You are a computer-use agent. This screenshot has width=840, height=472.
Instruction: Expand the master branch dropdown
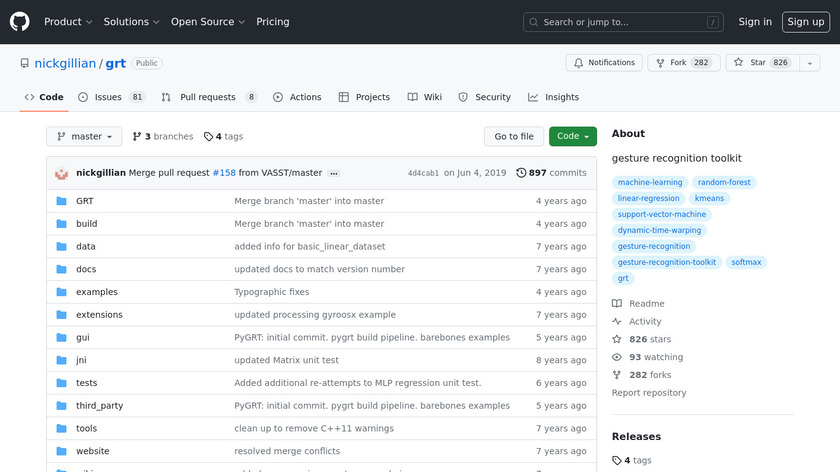(84, 137)
